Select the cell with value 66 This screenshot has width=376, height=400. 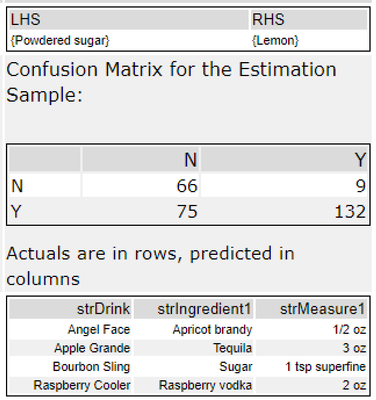pos(141,185)
